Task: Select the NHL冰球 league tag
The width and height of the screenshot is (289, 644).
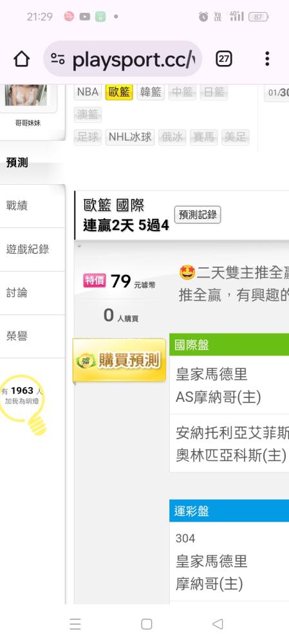Action: click(130, 137)
